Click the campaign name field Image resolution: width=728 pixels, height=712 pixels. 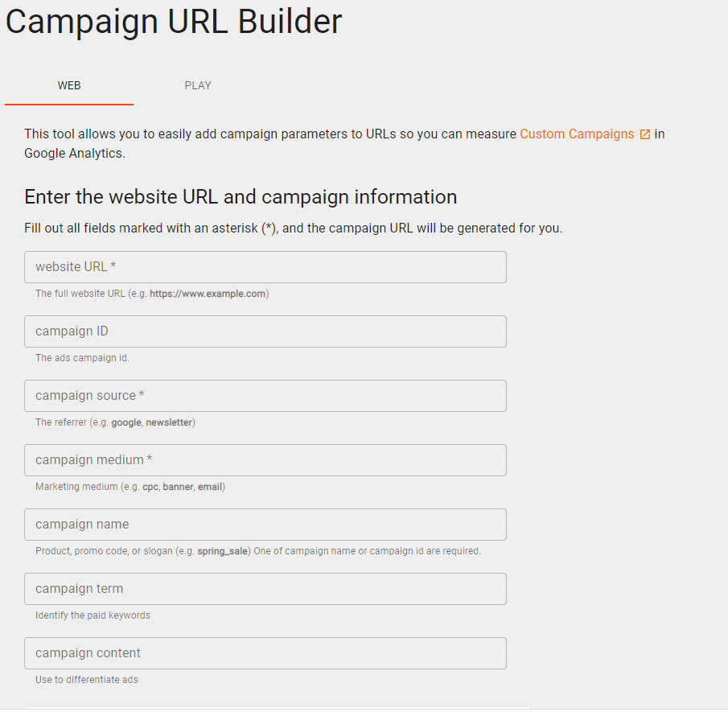(265, 525)
